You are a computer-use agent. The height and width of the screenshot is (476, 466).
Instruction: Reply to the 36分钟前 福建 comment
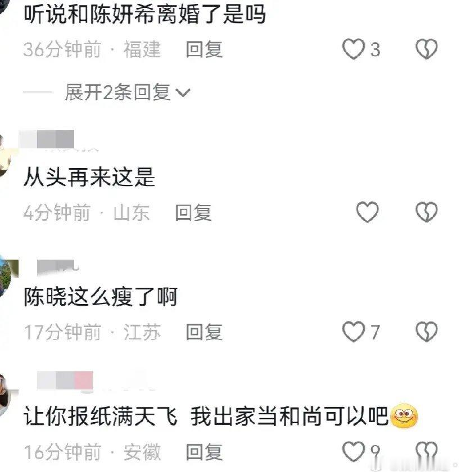point(204,49)
